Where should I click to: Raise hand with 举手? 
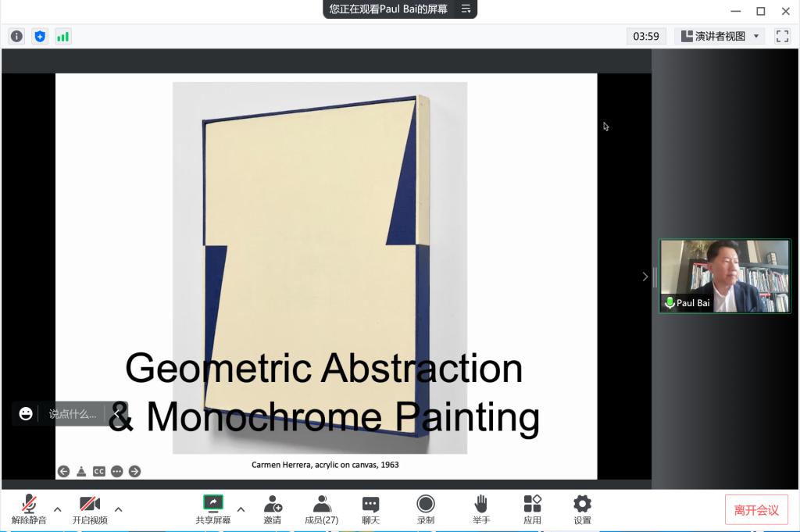(481, 509)
